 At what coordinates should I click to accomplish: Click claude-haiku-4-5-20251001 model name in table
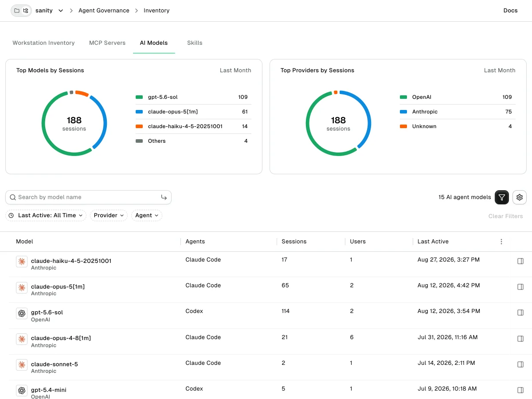(71, 261)
